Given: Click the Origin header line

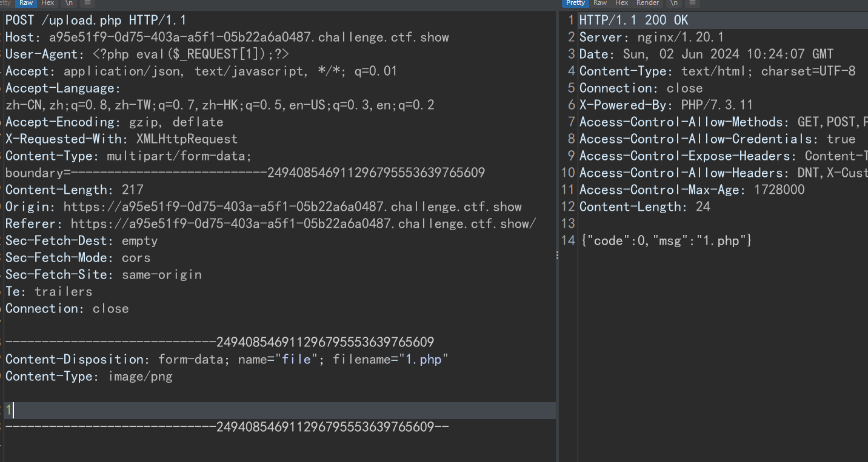Looking at the screenshot, I should pos(264,206).
